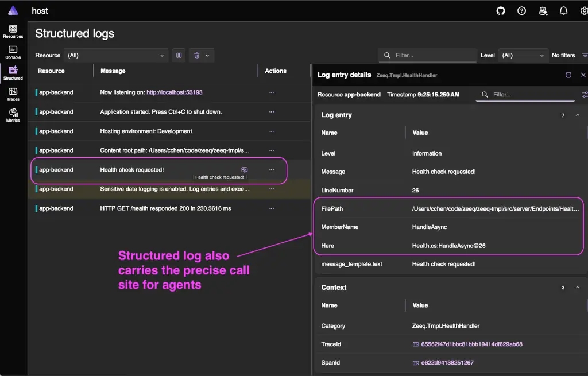Toggle the log details panel orientation icon

tap(568, 75)
